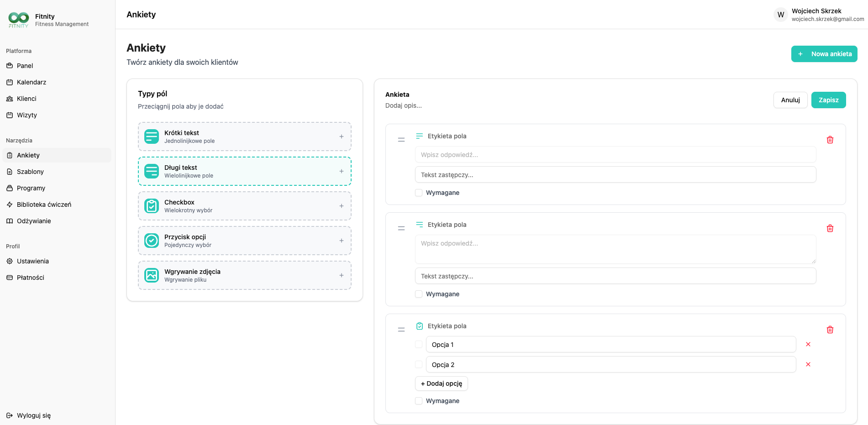Click the plus icon on Krótki tekst
Screen dimensions: 868x425
(x=341, y=136)
